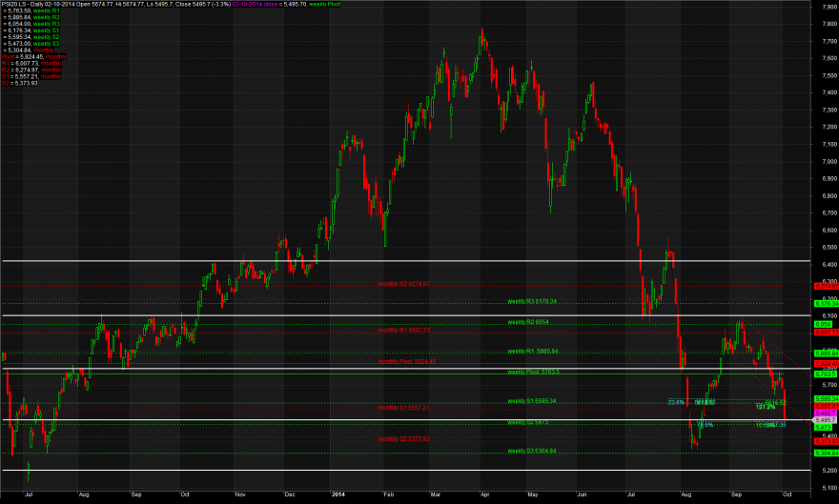Select the 23.6% Fibonacci retracement label

(676, 402)
